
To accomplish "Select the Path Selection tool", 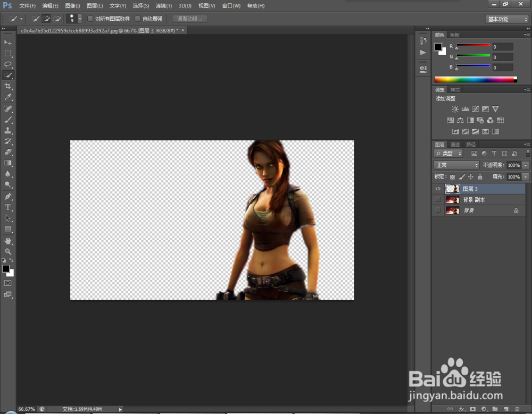I will coord(8,218).
